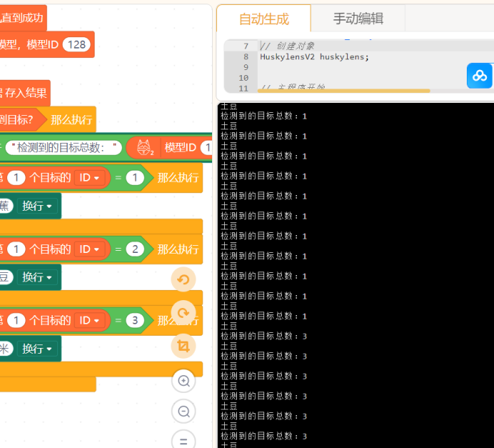Expand the 换行 dropdown under the '= 1' block
This screenshot has height=448, width=494.
point(37,206)
